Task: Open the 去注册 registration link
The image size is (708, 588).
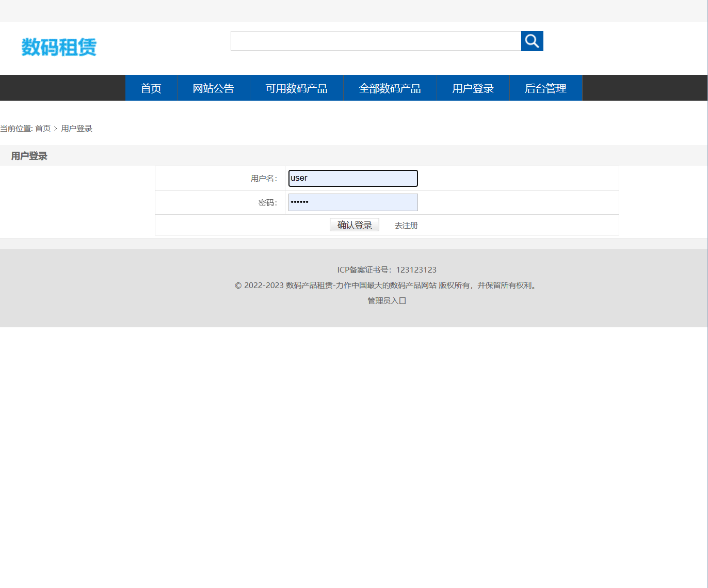Action: click(x=406, y=225)
